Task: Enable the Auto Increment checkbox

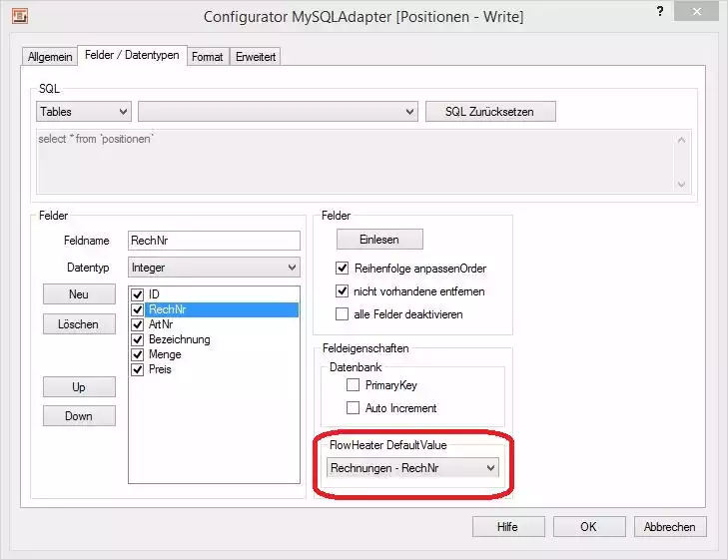Action: (353, 408)
